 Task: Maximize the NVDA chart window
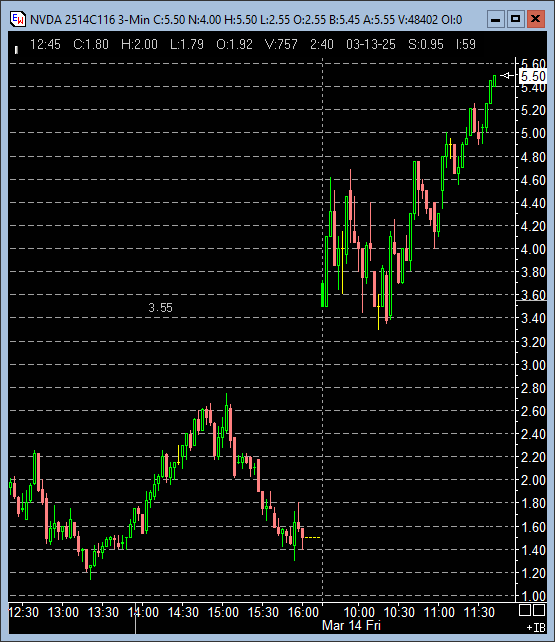coord(515,19)
